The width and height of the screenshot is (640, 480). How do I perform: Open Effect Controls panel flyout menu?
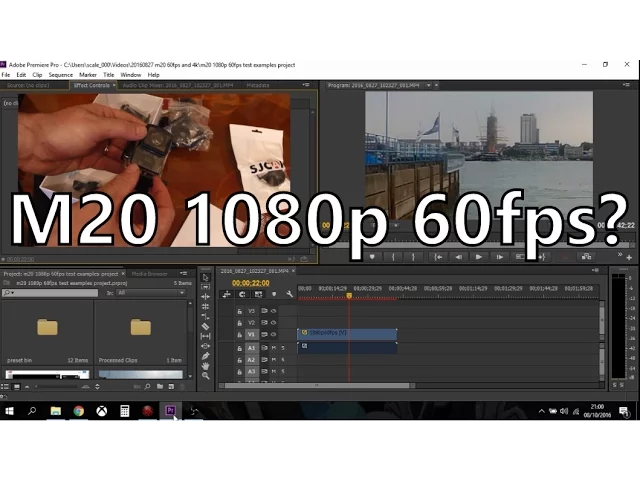point(306,85)
